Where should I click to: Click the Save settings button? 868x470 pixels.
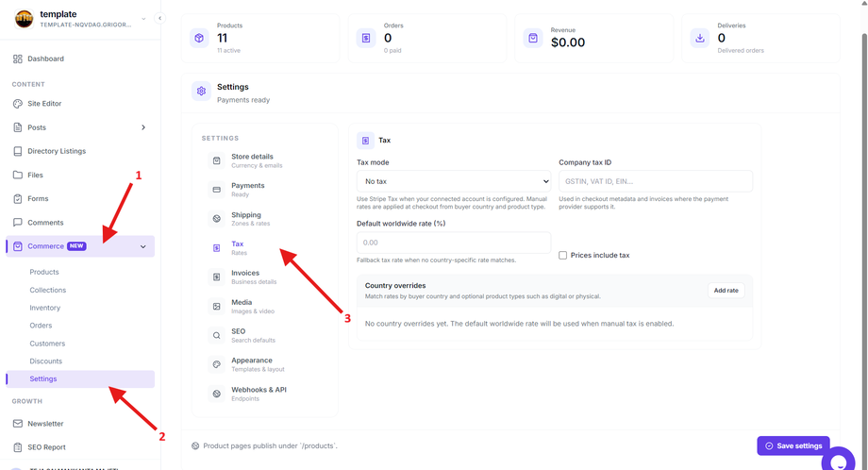pyautogui.click(x=793, y=445)
